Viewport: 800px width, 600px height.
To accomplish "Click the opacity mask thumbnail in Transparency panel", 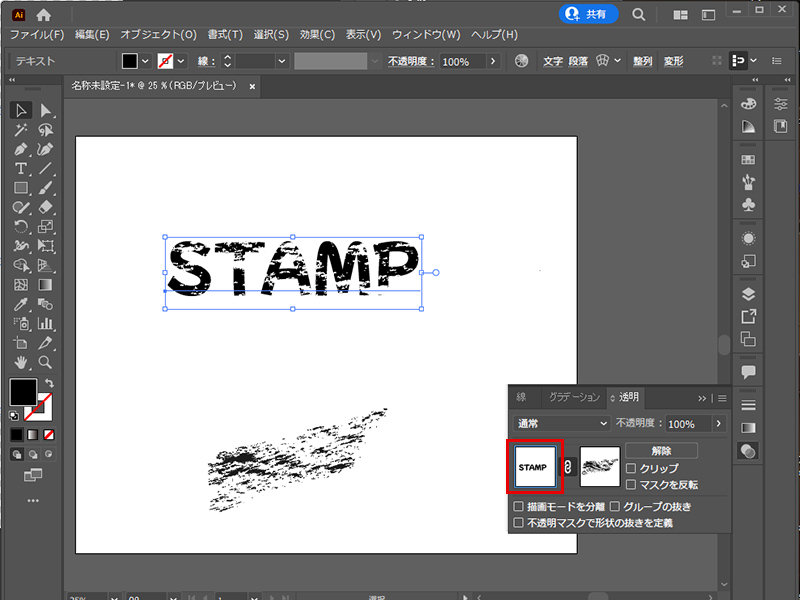I will click(x=600, y=466).
